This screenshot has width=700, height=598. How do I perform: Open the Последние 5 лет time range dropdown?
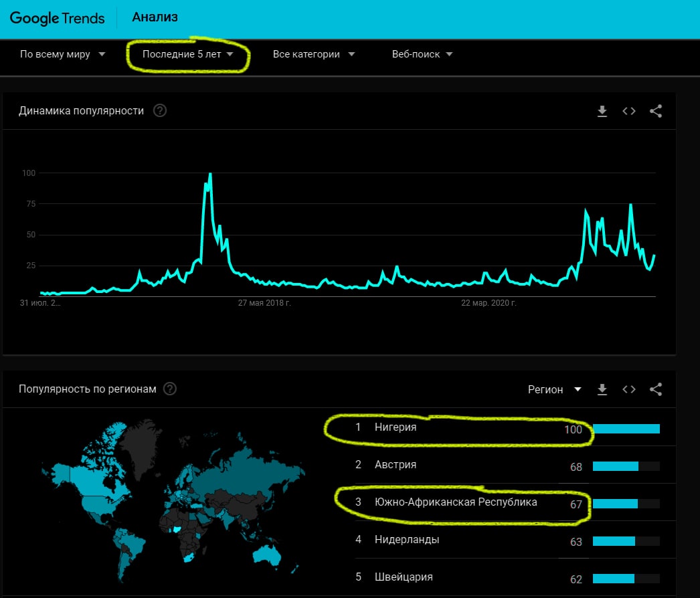pos(187,54)
